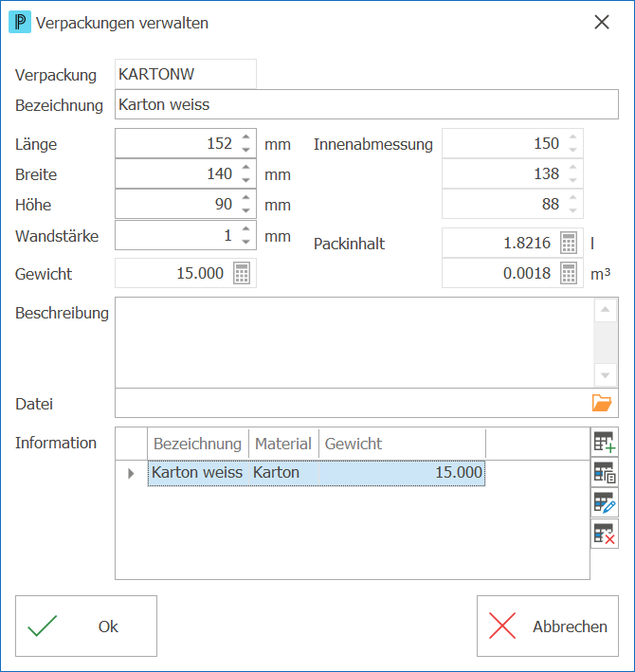Decrease inner dimension 88 with down arrow
This screenshot has height=672, width=635.
pyautogui.click(x=572, y=210)
